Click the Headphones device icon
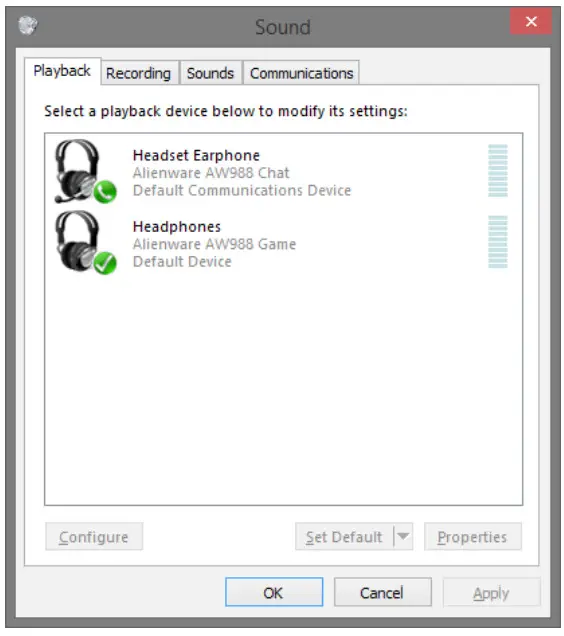The height and width of the screenshot is (636, 564). [86, 243]
